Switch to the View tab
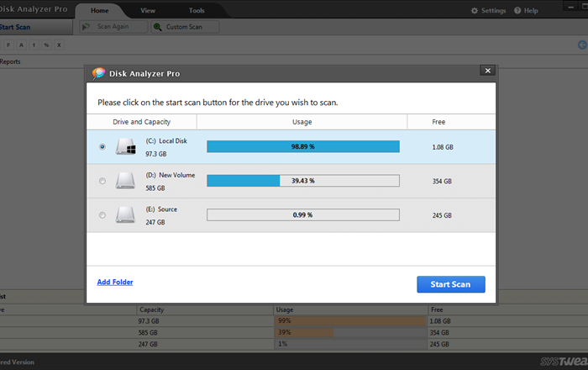This screenshot has height=370, width=588. point(148,10)
